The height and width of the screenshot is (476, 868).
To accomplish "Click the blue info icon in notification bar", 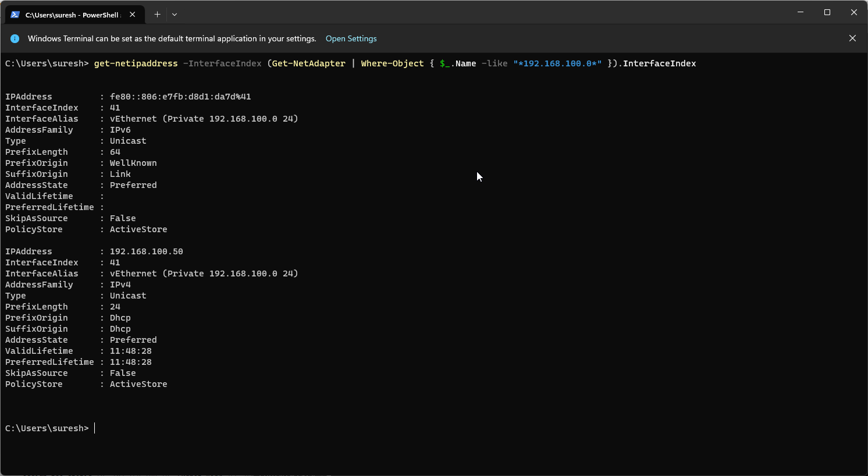I will 15,38.
